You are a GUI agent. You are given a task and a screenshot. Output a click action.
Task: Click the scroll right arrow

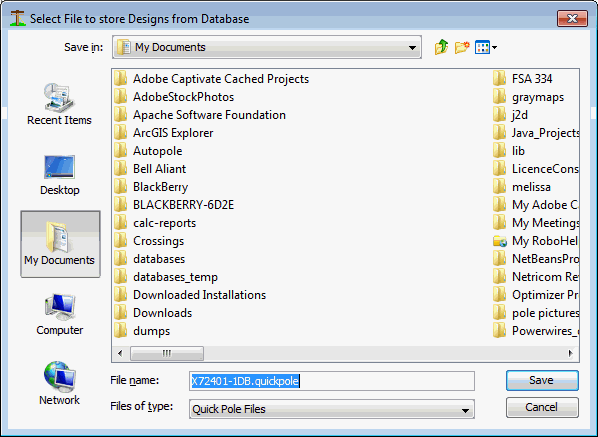571,353
